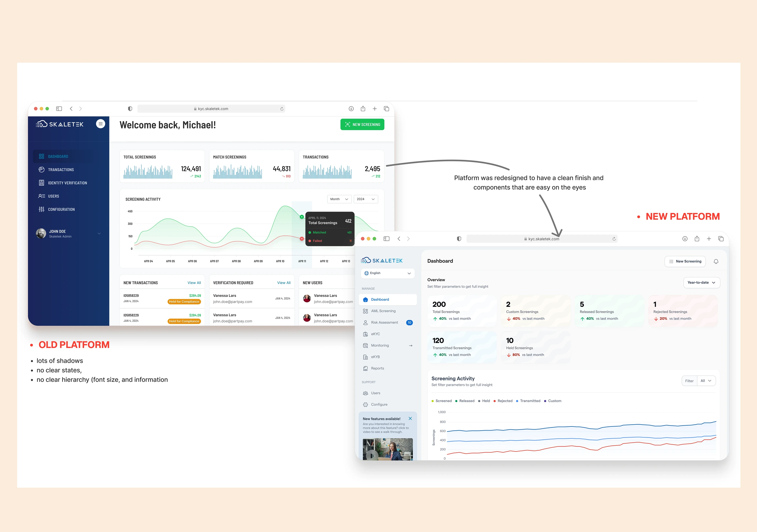Select Transactions in dark sidebar
Screen dimensions: 757x532
[x=61, y=170]
